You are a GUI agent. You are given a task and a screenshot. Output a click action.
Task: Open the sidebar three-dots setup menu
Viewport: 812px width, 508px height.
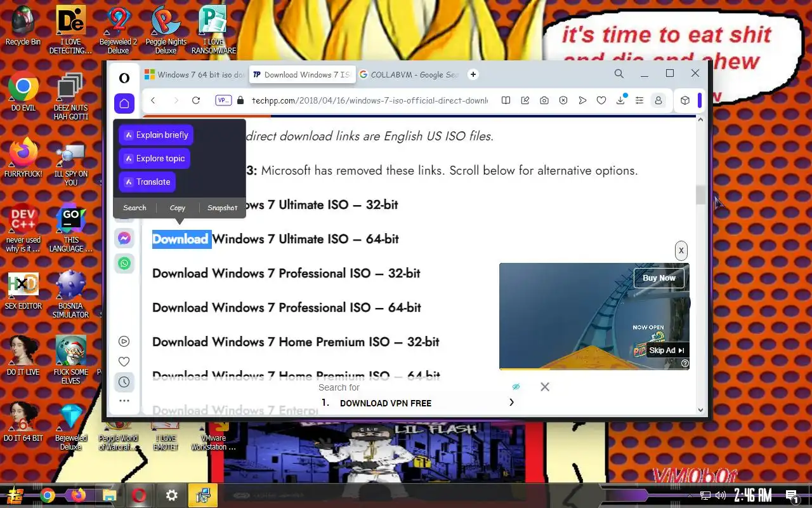click(124, 401)
